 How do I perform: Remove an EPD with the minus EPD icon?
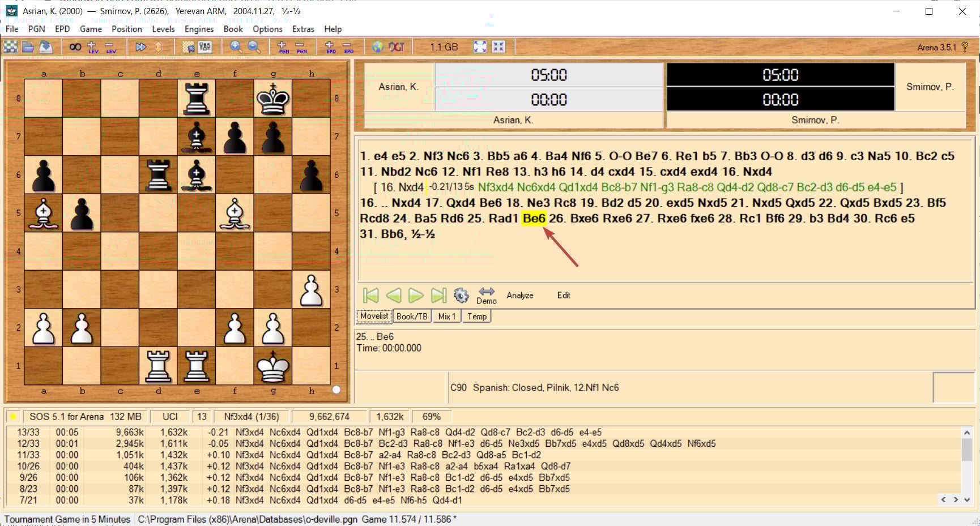347,47
